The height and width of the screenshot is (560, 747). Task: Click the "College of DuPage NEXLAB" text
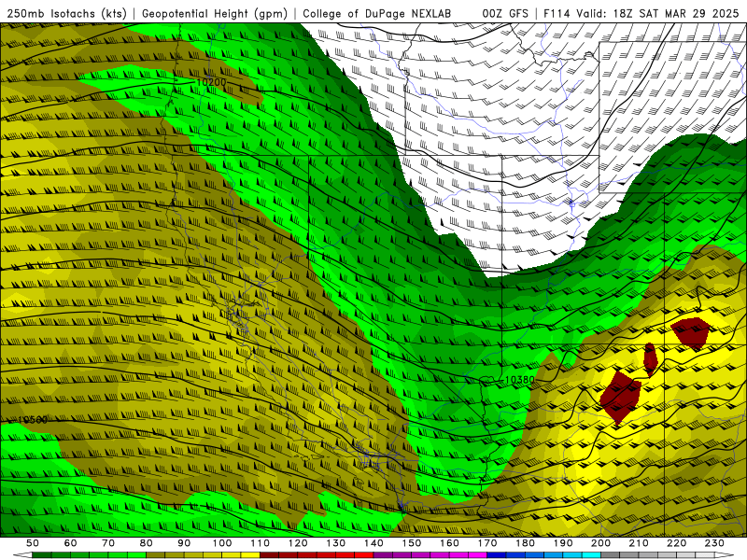377,13
